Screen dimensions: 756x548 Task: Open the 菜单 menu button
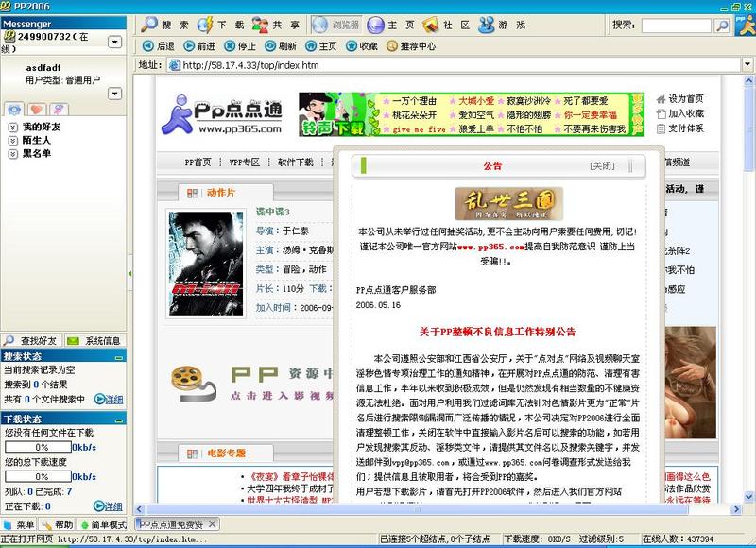19,524
